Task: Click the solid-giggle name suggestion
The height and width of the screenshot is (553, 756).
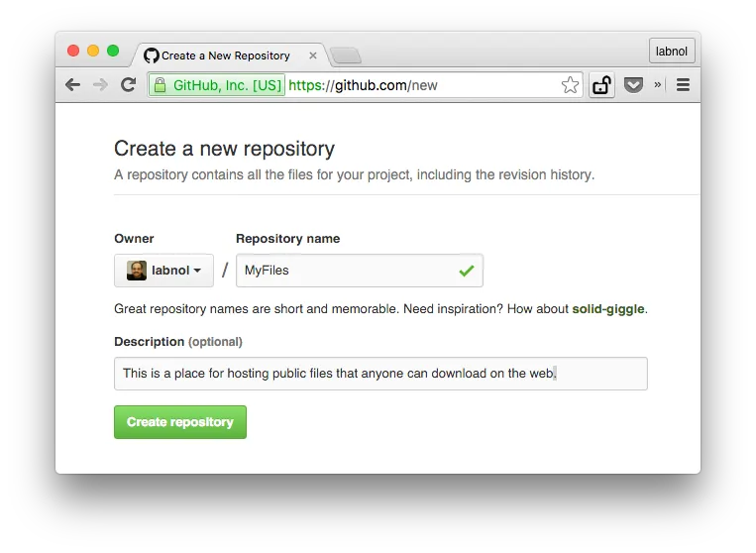Action: tap(608, 309)
